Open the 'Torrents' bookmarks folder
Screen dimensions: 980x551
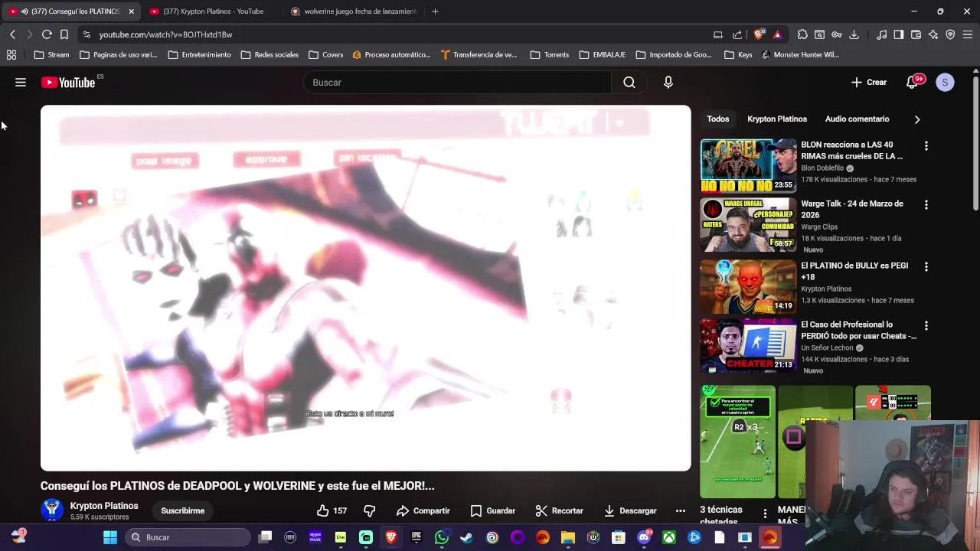pos(549,54)
